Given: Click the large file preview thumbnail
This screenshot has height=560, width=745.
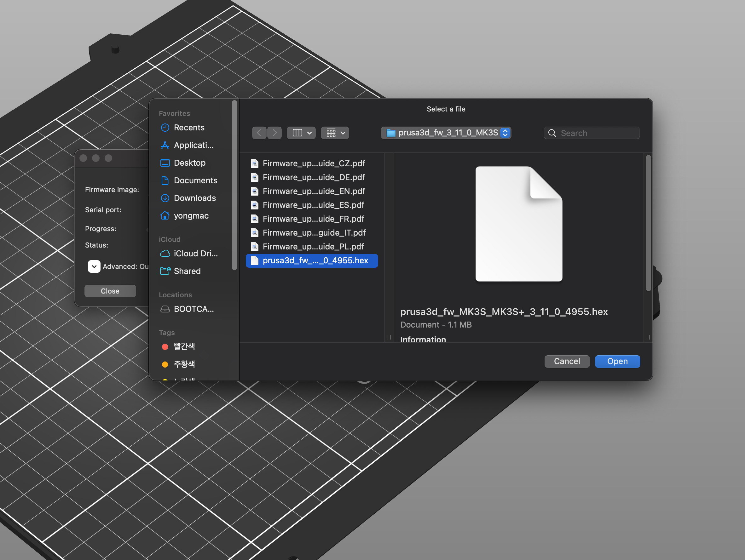Looking at the screenshot, I should (519, 224).
